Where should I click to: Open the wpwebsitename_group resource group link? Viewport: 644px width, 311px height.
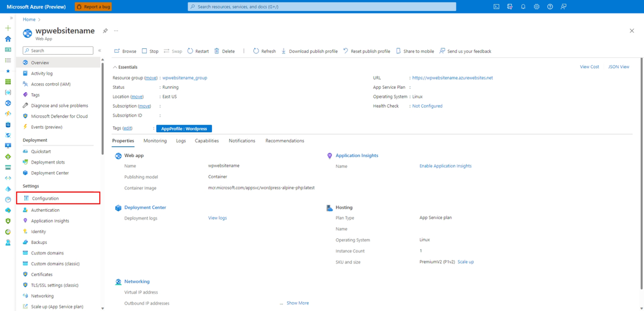pos(185,77)
